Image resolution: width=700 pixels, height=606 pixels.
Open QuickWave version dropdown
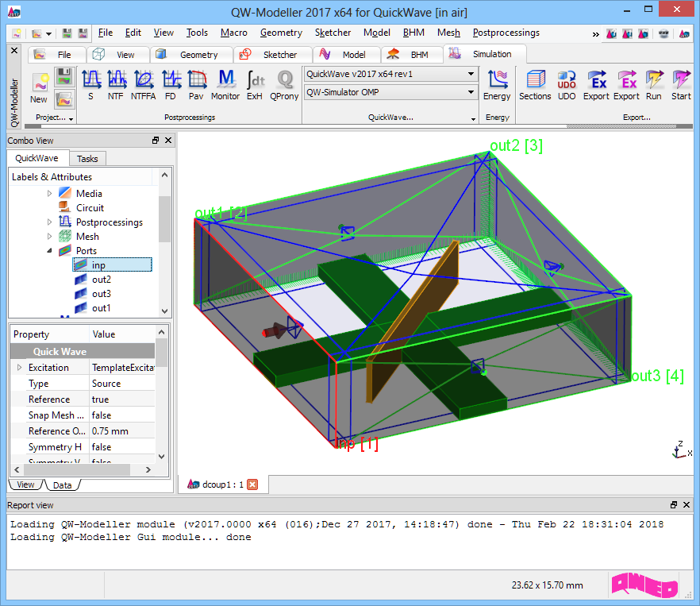click(471, 74)
